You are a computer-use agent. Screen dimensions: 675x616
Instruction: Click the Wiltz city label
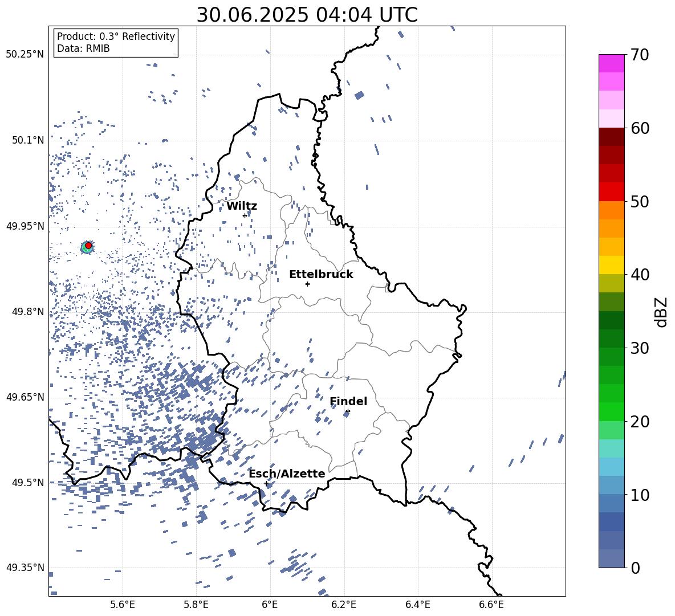tap(242, 206)
